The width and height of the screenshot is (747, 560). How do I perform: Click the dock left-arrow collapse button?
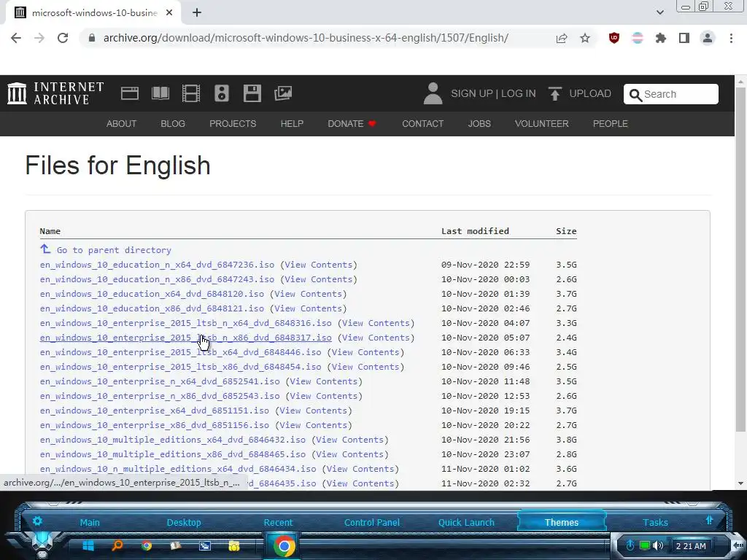[x=738, y=545]
